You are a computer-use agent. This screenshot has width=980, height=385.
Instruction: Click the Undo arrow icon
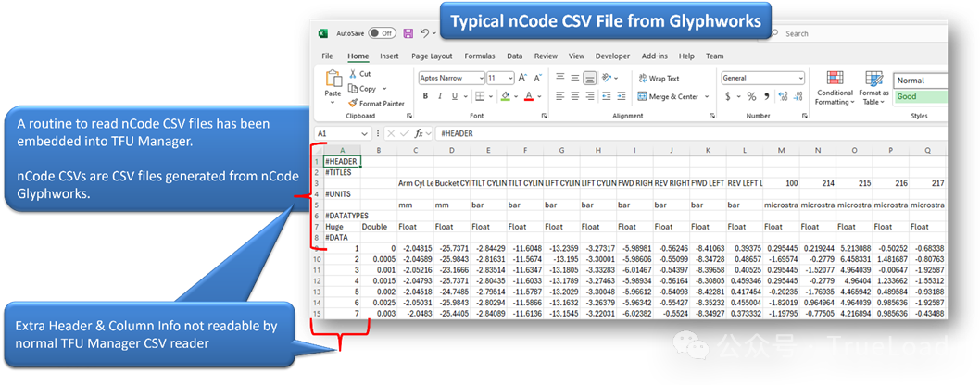click(x=424, y=33)
